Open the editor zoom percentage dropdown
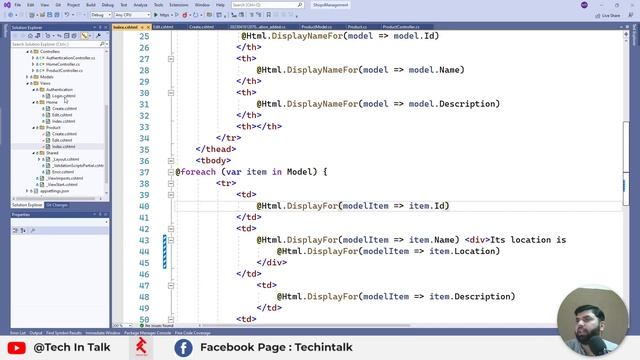 122,326
